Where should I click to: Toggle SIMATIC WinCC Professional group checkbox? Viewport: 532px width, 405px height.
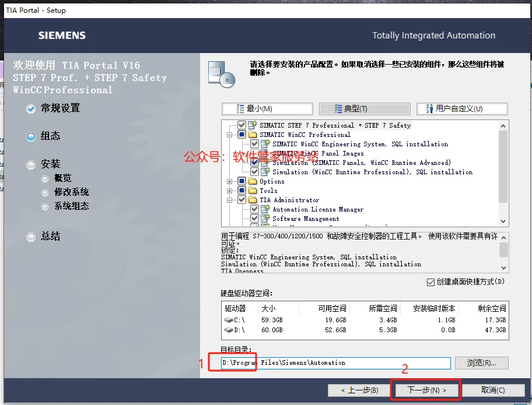pos(242,135)
